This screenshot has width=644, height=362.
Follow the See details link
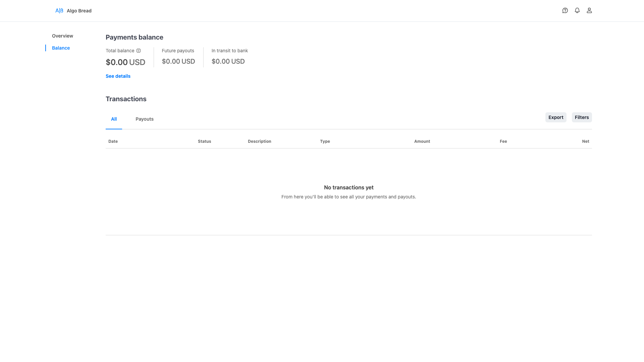click(x=118, y=76)
